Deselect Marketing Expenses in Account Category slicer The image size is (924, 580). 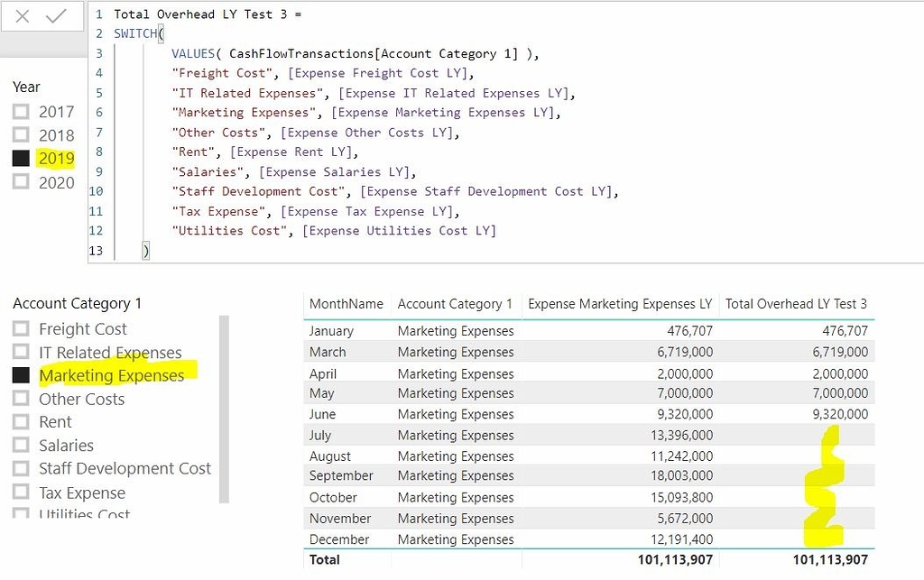click(x=22, y=375)
